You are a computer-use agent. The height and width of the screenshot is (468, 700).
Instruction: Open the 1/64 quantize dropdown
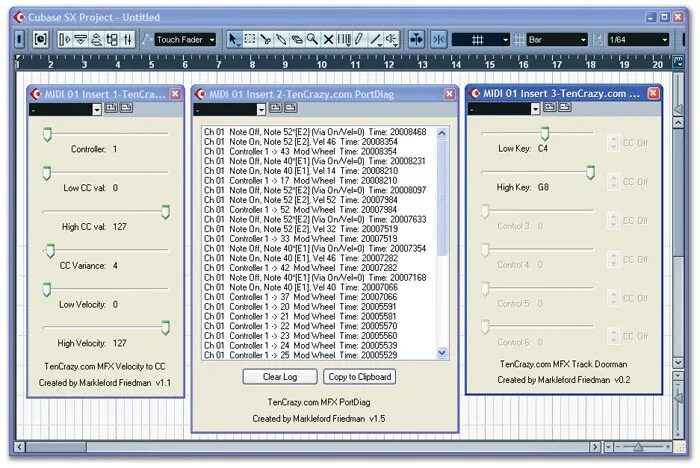click(638, 40)
